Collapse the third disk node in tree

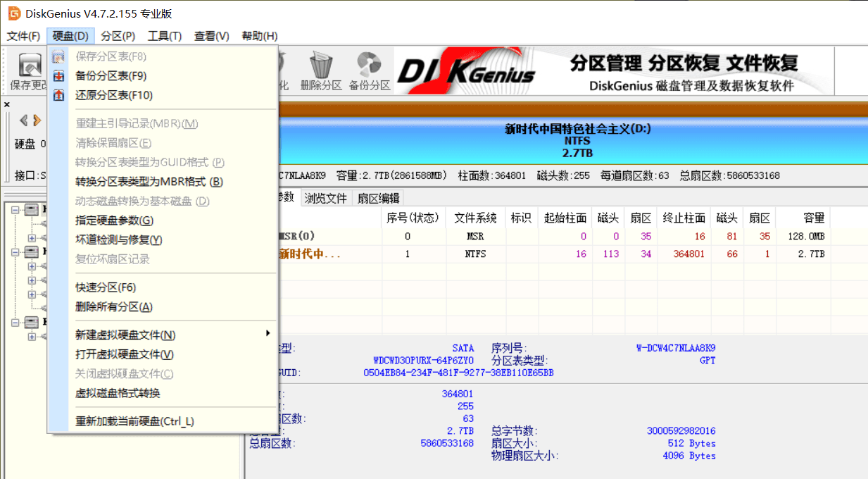pyautogui.click(x=15, y=322)
